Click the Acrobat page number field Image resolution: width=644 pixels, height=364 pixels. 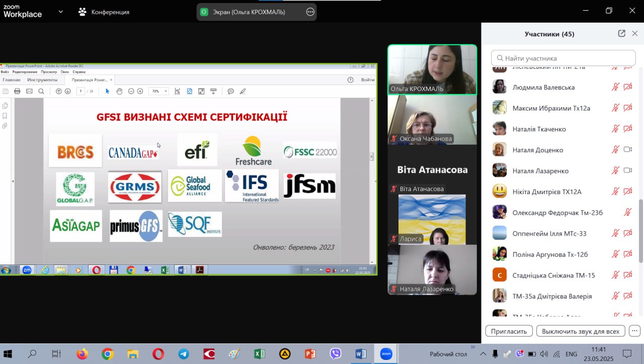pyautogui.click(x=80, y=91)
